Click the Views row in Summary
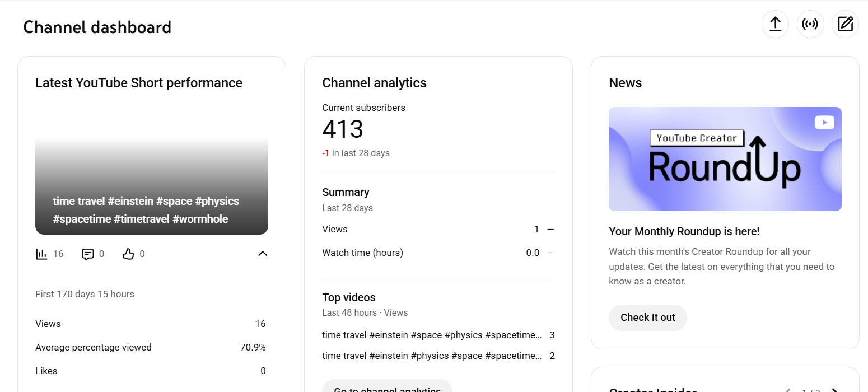The image size is (868, 392). coord(438,229)
